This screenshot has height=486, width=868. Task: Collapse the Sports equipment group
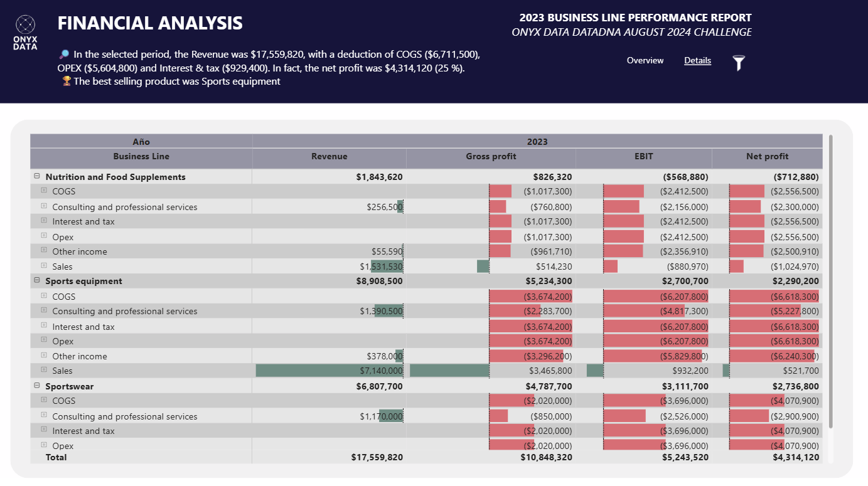click(36, 280)
